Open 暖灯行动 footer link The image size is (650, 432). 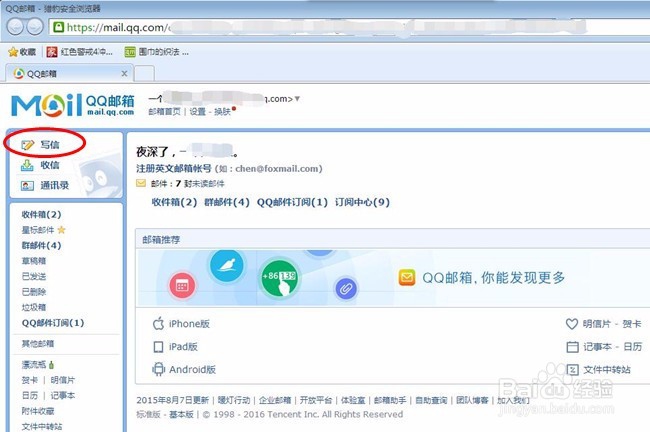234,400
